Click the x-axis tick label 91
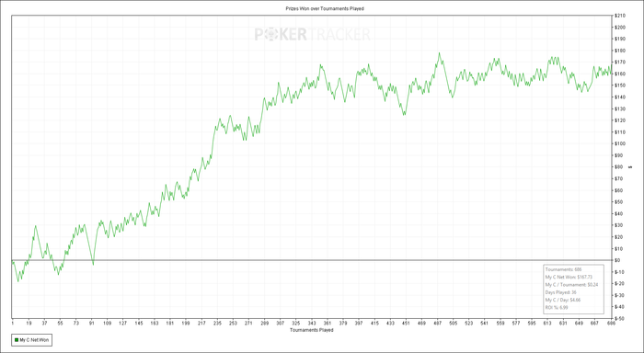 (x=92, y=323)
